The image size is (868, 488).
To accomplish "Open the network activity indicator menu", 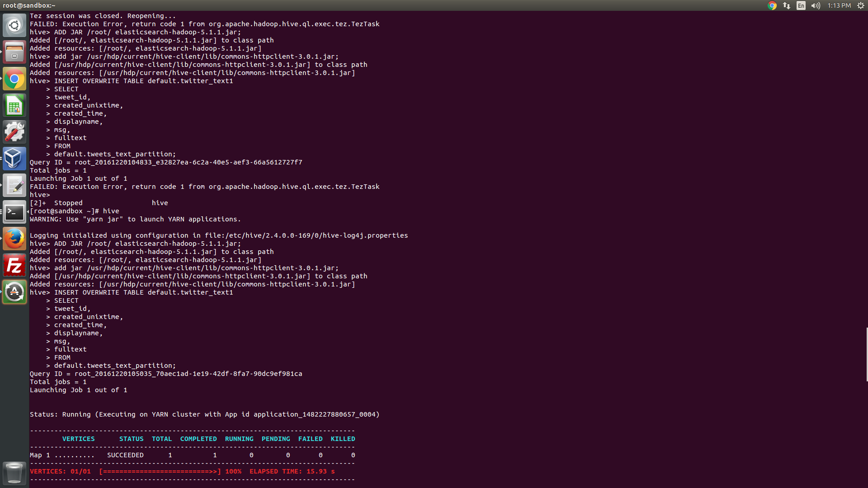I will 786,5.
